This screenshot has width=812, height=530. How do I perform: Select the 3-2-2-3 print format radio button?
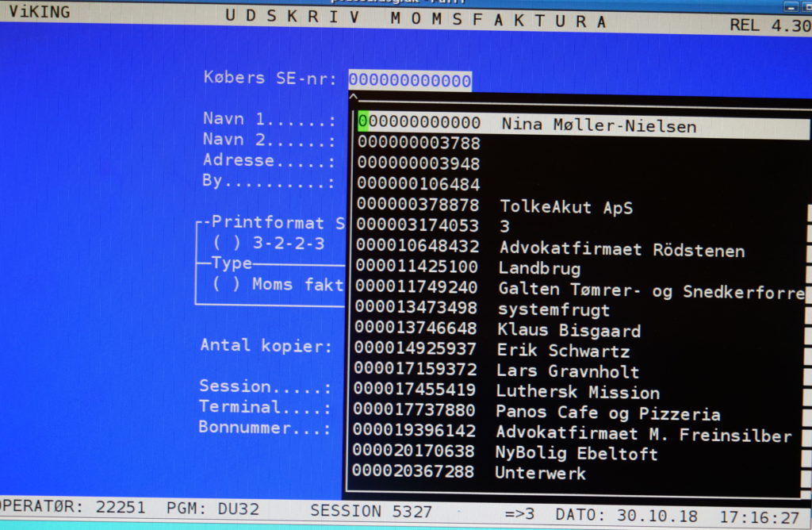(220, 243)
